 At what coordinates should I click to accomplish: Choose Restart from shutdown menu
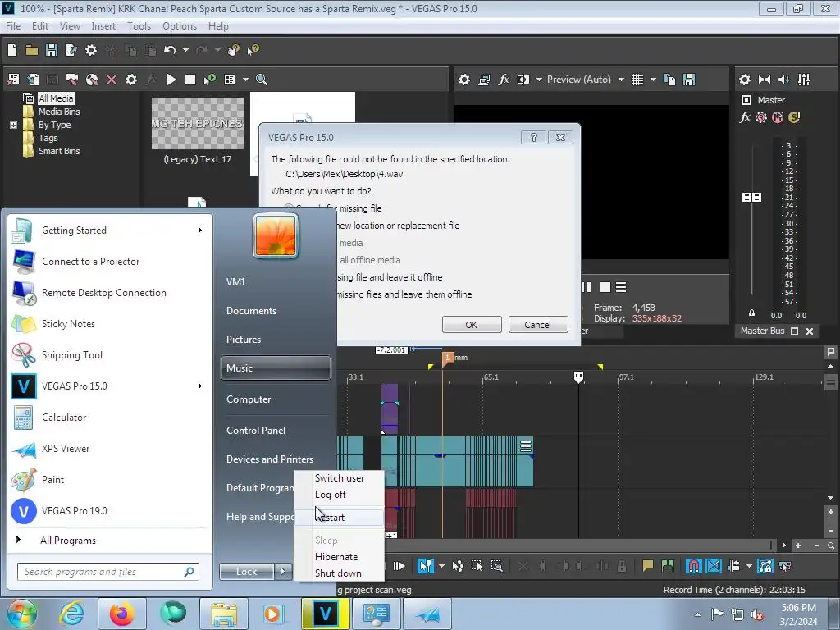339,517
